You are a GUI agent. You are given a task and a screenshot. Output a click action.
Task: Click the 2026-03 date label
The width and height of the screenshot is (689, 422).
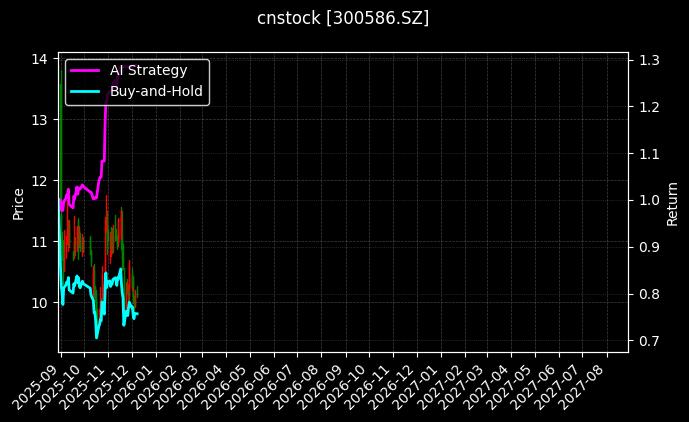pos(177,387)
